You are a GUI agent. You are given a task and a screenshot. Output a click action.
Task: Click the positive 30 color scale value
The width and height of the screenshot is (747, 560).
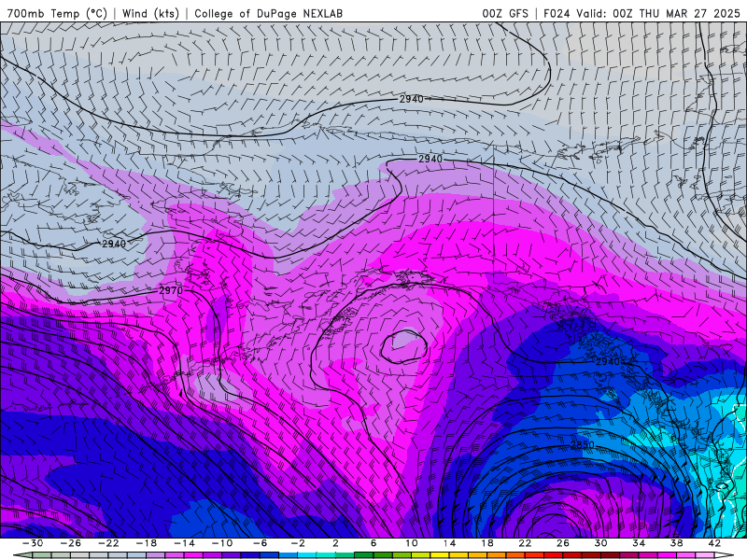pos(600,543)
